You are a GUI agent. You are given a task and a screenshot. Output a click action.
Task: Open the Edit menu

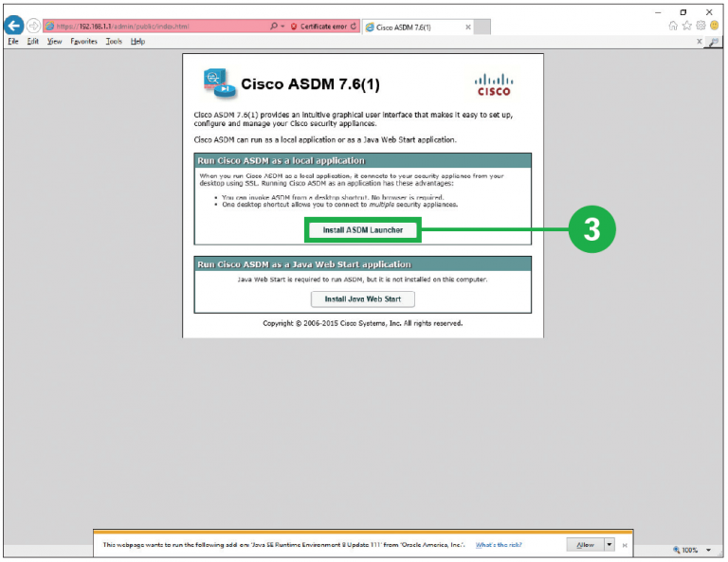(32, 42)
